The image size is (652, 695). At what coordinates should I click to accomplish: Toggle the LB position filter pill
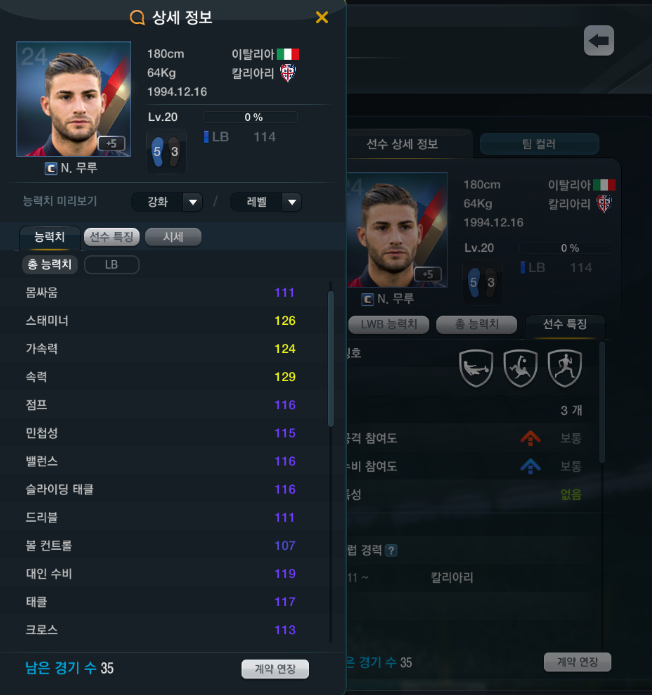coord(112,265)
